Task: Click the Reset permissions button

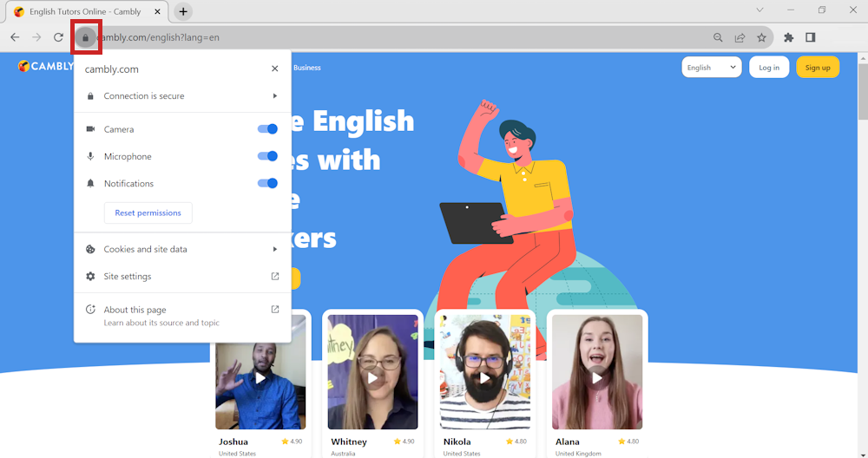Action: [148, 213]
